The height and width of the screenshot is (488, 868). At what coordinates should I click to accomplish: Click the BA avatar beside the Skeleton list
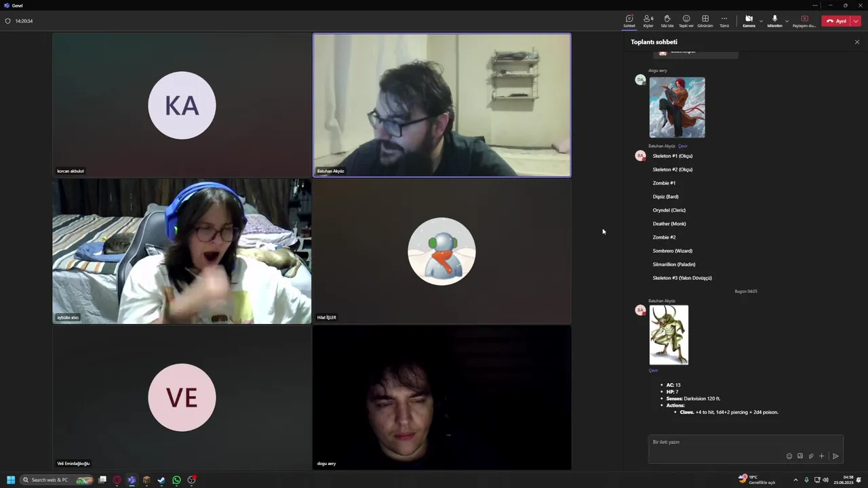[639, 156]
